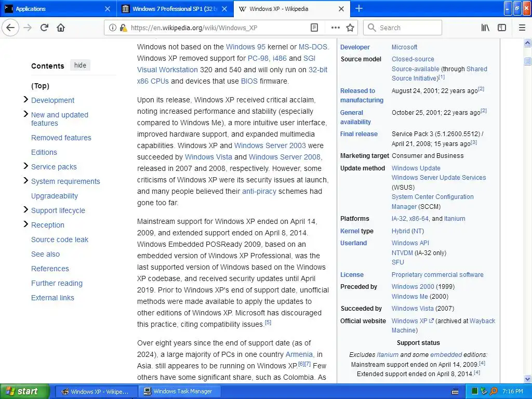The image size is (532, 399).
Task: Click the Search box
Action: [x=403, y=28]
